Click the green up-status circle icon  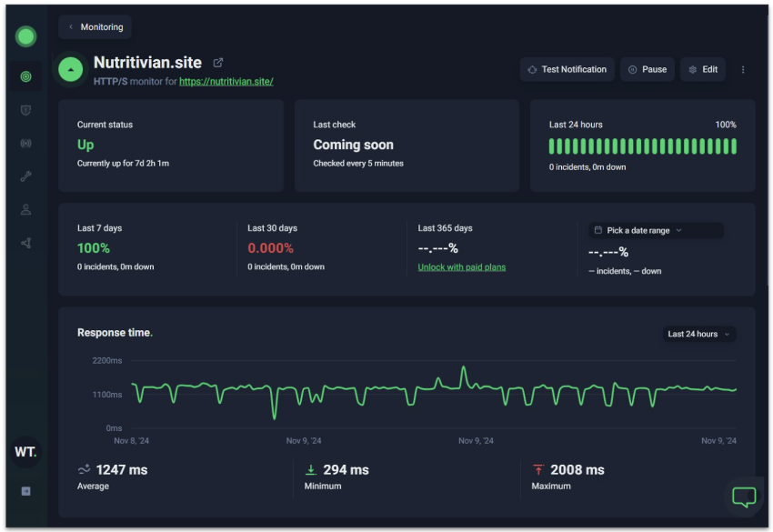click(71, 69)
